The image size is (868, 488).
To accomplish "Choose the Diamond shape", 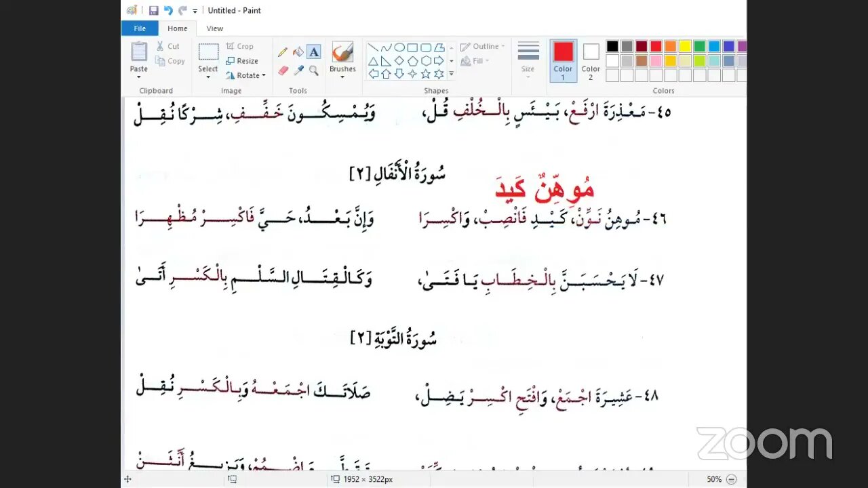I will pyautogui.click(x=399, y=61).
